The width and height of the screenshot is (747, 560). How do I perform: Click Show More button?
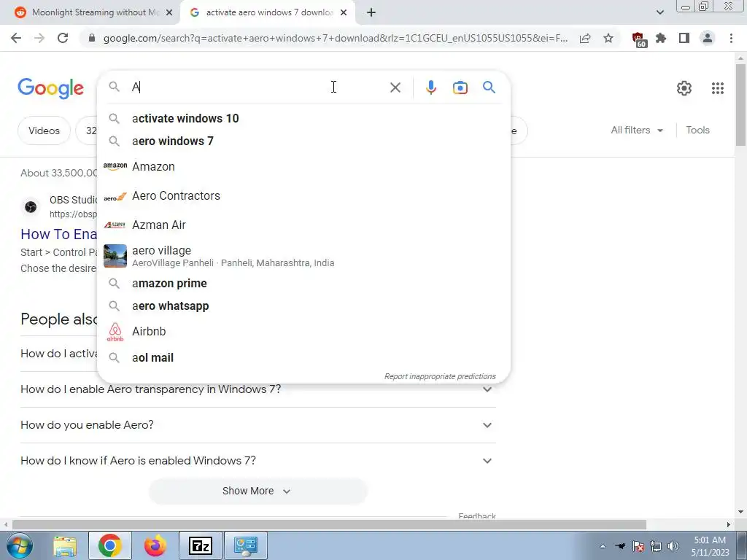coord(258,491)
